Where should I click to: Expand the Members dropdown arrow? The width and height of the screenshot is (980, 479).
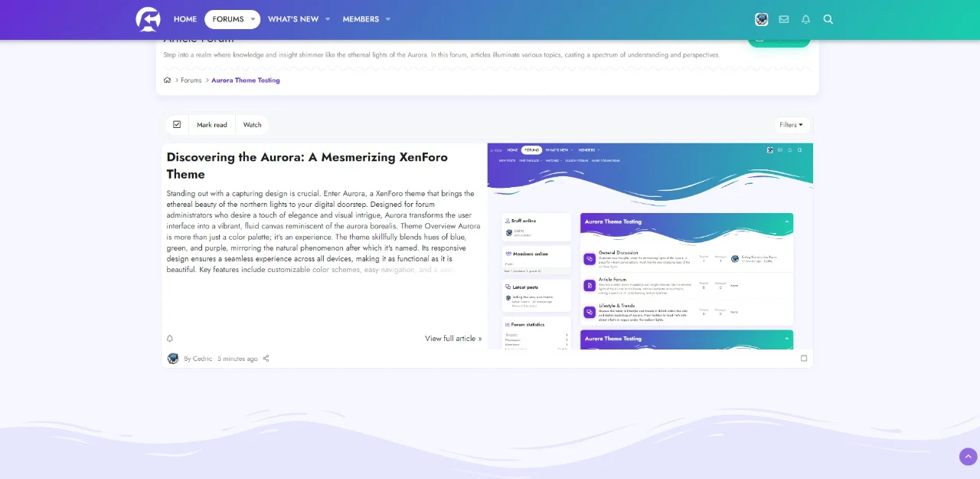388,19
